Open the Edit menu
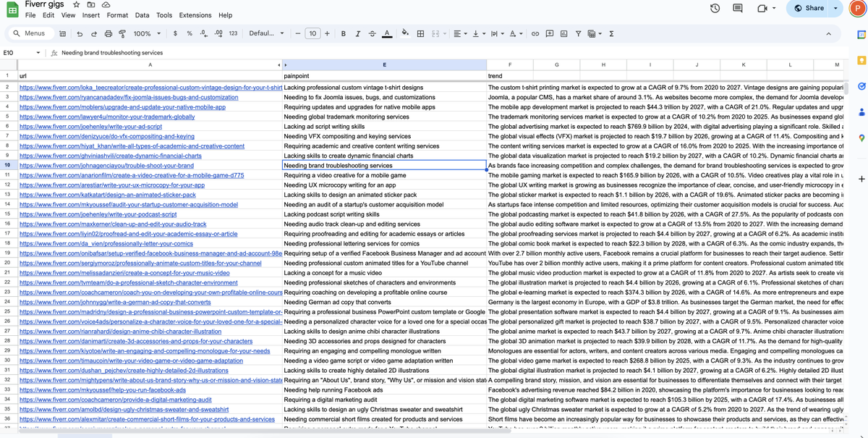This screenshot has height=438, width=868. 48,15
